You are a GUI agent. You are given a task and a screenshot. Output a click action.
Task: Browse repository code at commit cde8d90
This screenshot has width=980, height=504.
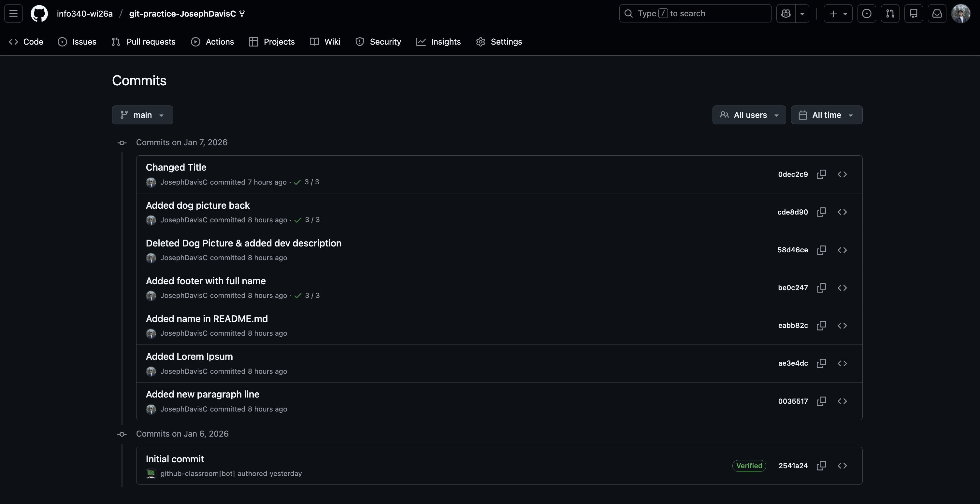coord(842,212)
